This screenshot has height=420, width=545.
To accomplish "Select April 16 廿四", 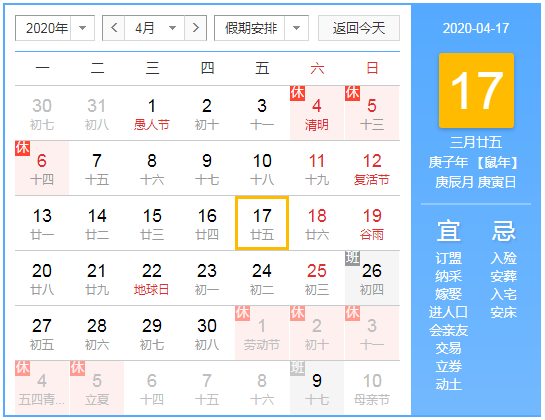I will pos(207,223).
